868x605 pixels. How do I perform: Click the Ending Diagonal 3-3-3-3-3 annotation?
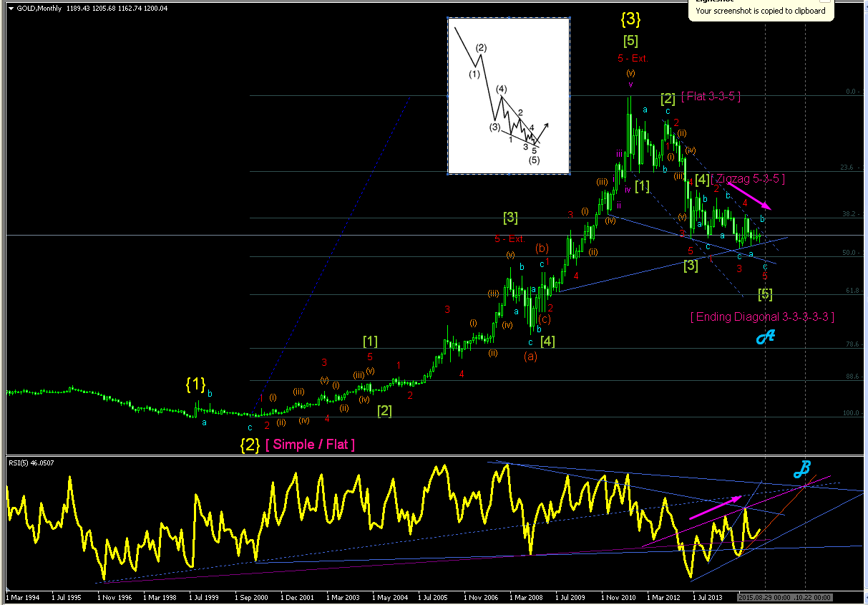pyautogui.click(x=763, y=316)
